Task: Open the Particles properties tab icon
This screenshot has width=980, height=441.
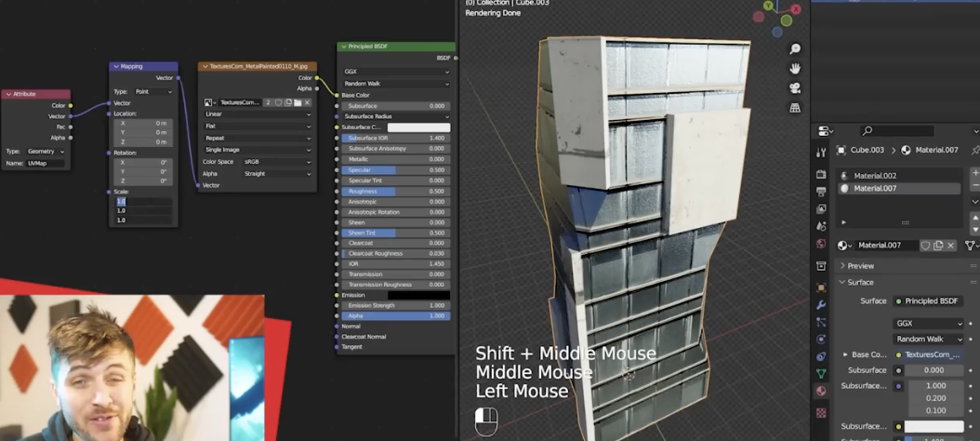Action: click(x=821, y=322)
